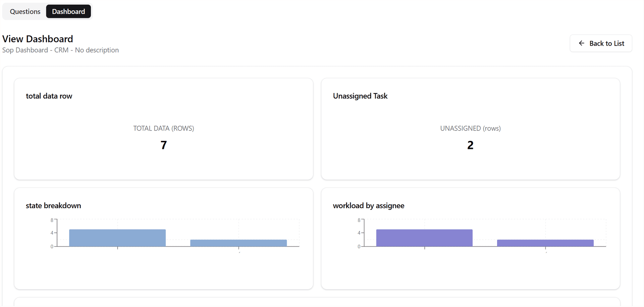Select the tallest bar in state breakdown chart

pos(117,237)
